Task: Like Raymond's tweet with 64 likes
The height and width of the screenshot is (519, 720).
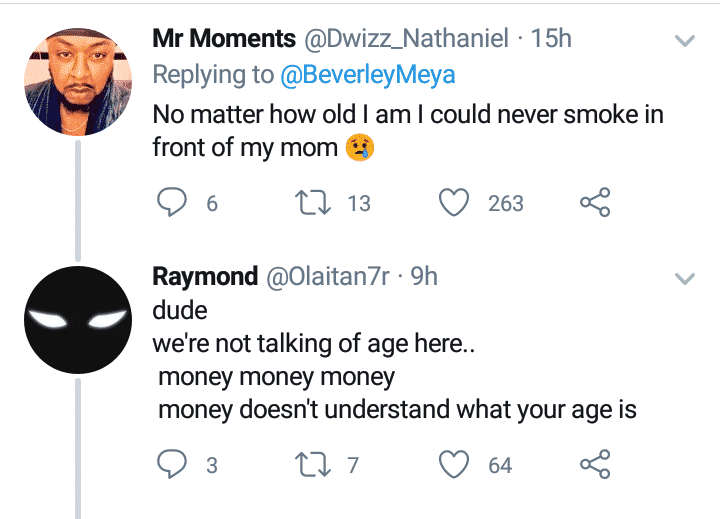Action: click(x=456, y=464)
